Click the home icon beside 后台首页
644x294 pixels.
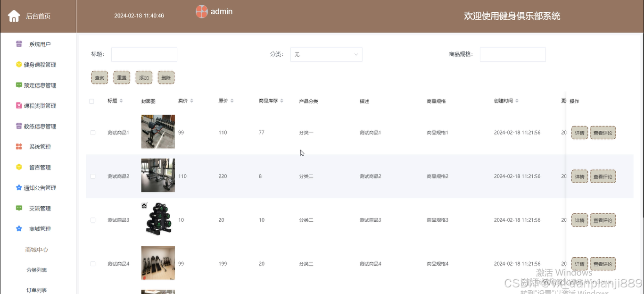point(14,16)
